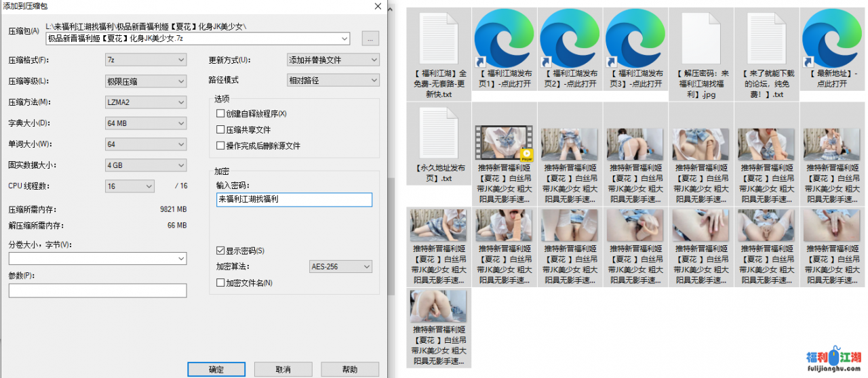868x378 pixels.
Task: Select the 解压密码 .jpg file icon
Action: coord(701,38)
